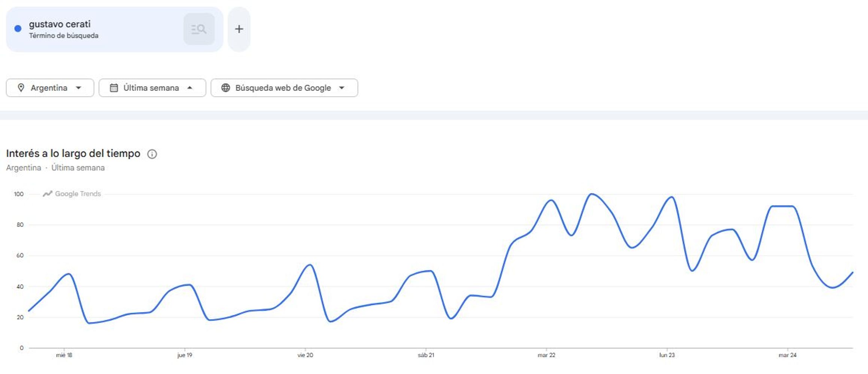868x374 pixels.
Task: Click the 20 value on the y-axis
Action: click(x=20, y=318)
